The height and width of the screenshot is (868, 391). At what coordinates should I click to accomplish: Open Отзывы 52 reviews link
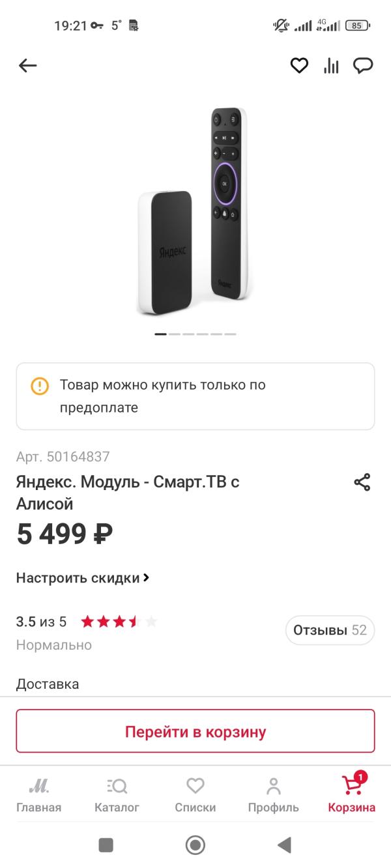click(330, 630)
